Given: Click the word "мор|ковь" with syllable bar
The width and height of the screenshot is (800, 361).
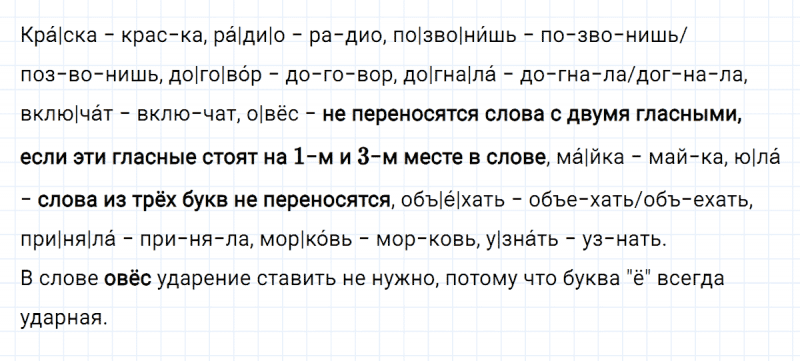Looking at the screenshot, I should point(306,240).
